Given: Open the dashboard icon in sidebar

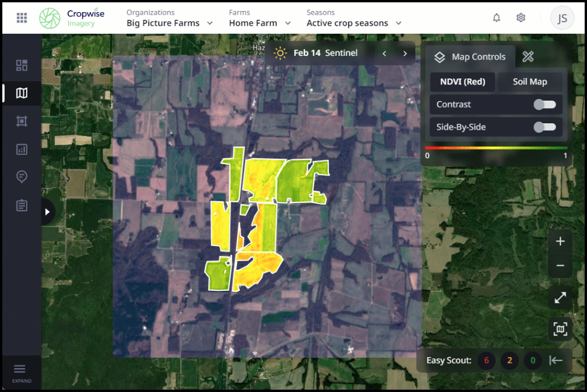Looking at the screenshot, I should click(22, 65).
